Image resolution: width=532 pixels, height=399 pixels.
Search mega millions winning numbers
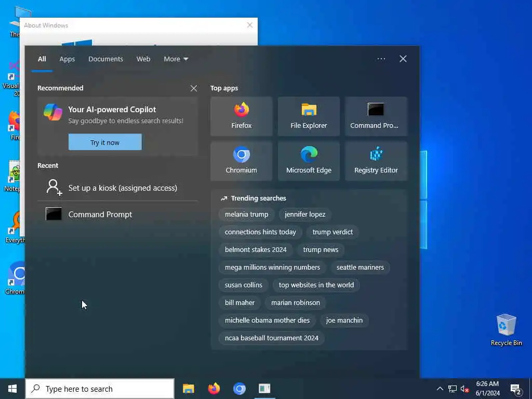(x=272, y=268)
